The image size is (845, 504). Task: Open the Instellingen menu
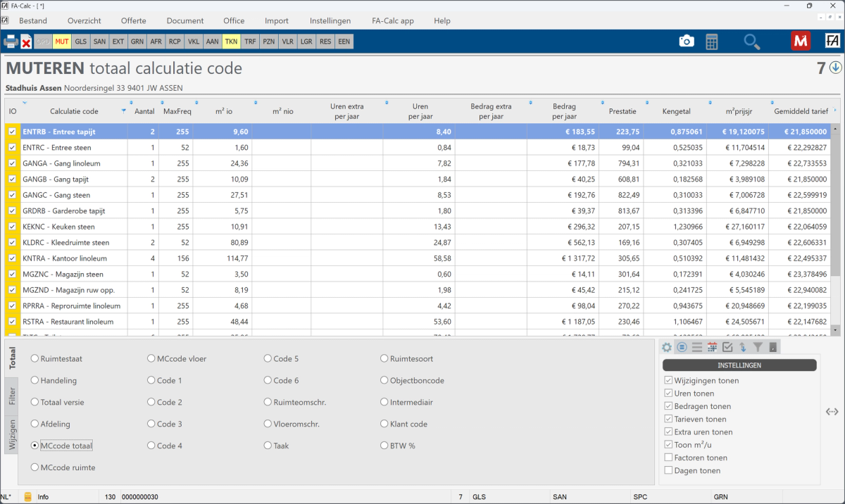[x=330, y=20]
